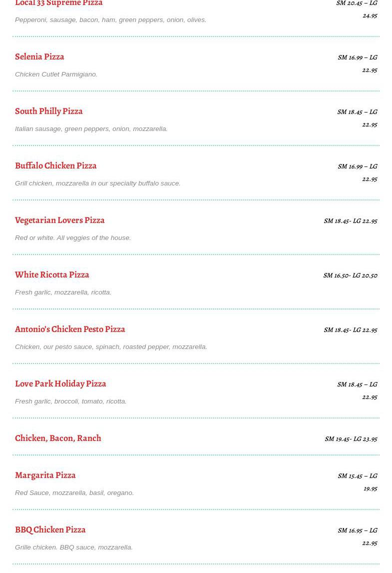Click the White Ricotta Pizza name
This screenshot has height=573, width=392.
[x=52, y=274]
